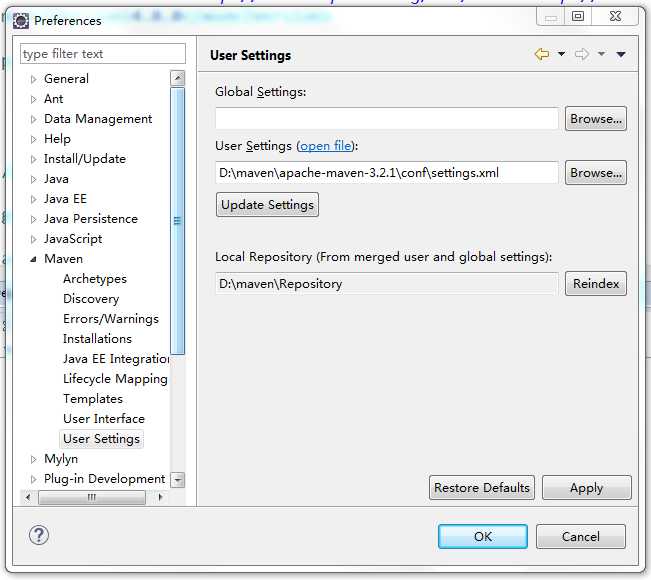The width and height of the screenshot is (651, 580).
Task: Expand the JavaScript tree node
Action: (34, 239)
